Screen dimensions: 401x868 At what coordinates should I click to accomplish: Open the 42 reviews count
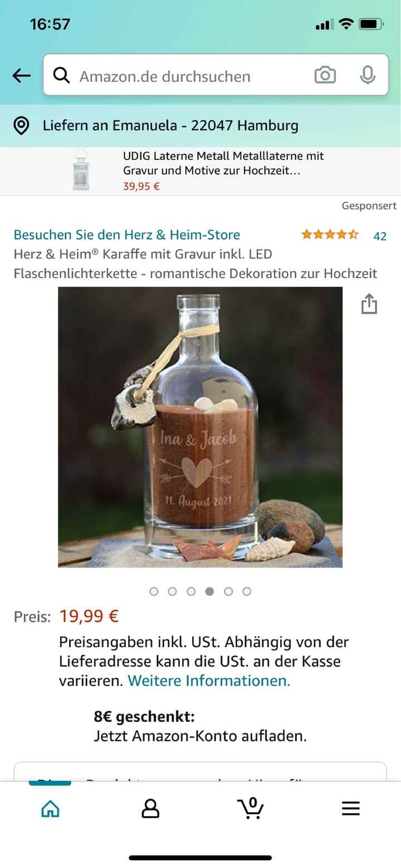click(x=380, y=236)
